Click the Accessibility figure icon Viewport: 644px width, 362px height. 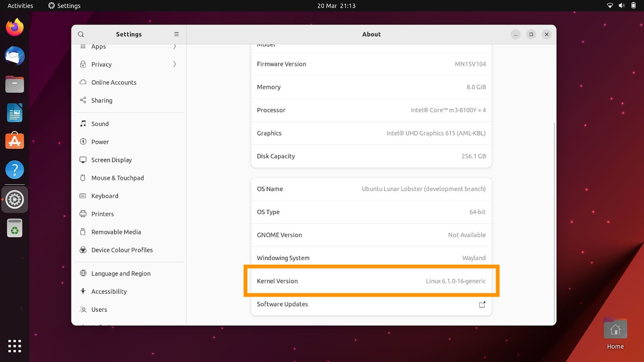pyautogui.click(x=83, y=291)
